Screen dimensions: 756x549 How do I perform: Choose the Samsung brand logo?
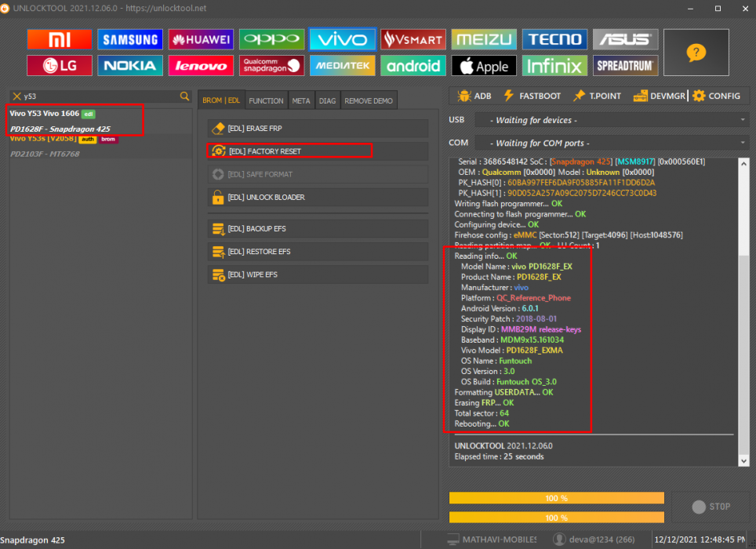coord(130,39)
